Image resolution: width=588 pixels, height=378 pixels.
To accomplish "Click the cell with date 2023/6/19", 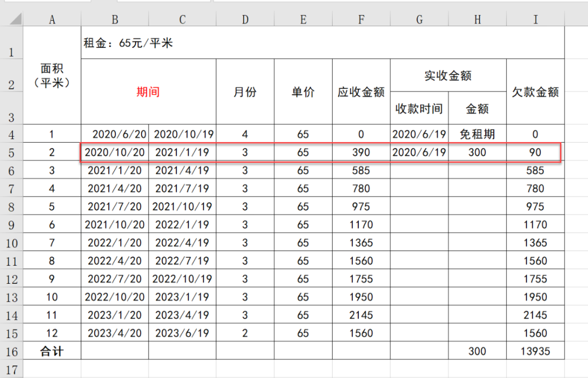I will point(182,333).
